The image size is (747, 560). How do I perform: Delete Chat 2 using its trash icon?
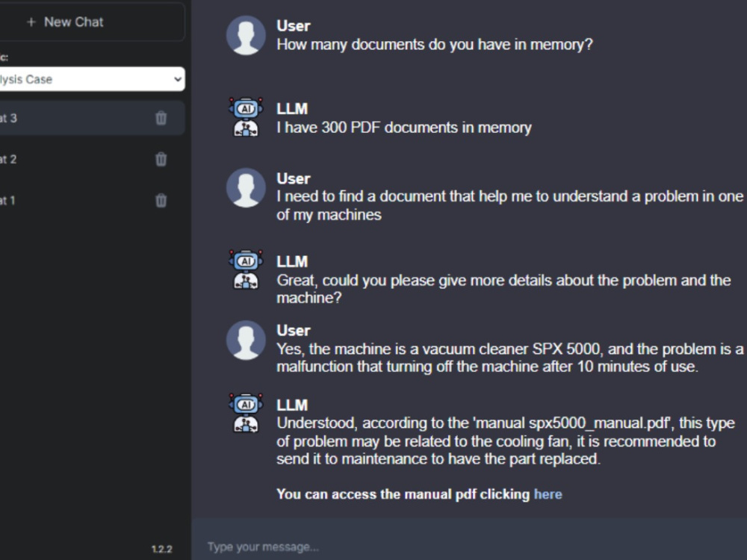tap(160, 159)
